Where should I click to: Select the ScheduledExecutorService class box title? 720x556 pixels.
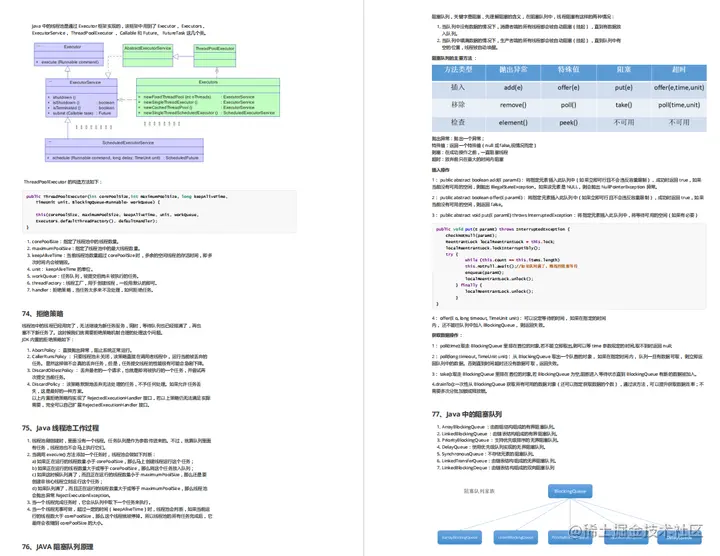[x=128, y=143]
